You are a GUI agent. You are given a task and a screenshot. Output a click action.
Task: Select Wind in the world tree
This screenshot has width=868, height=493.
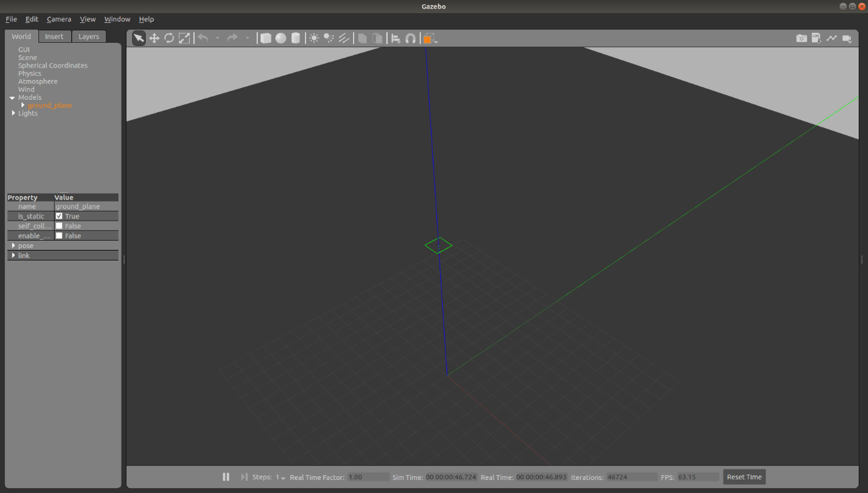[26, 89]
